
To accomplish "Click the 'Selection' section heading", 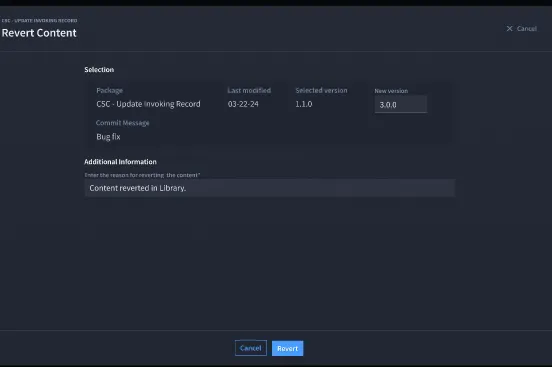I will coord(99,69).
